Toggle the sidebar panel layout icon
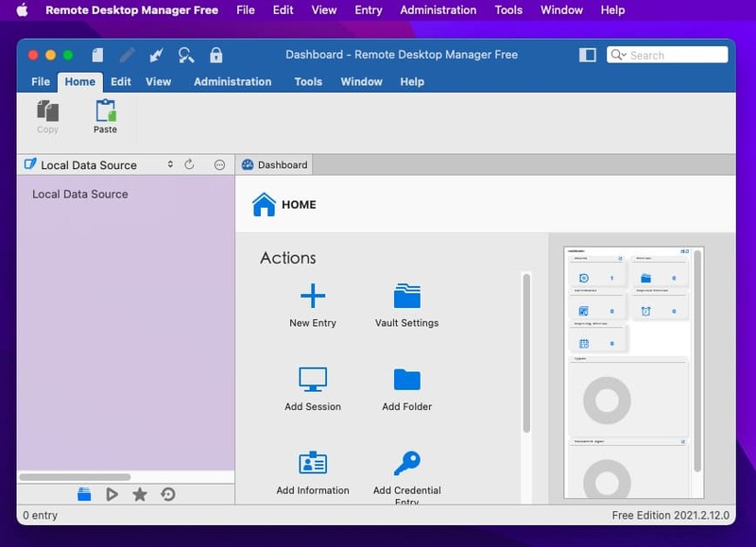The height and width of the screenshot is (547, 756). point(587,55)
